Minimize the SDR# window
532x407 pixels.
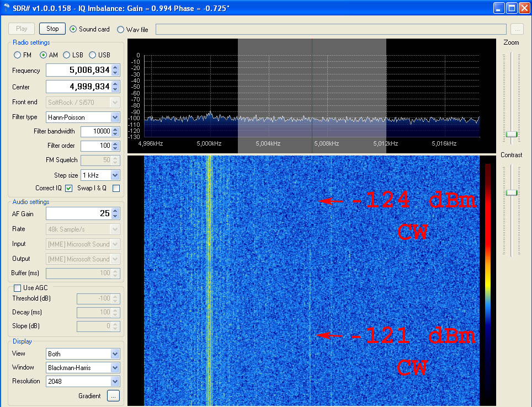tap(498, 8)
